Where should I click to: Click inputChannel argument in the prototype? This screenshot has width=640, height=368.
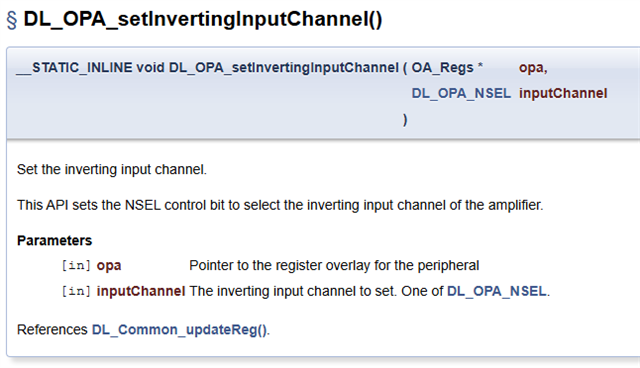(x=563, y=93)
